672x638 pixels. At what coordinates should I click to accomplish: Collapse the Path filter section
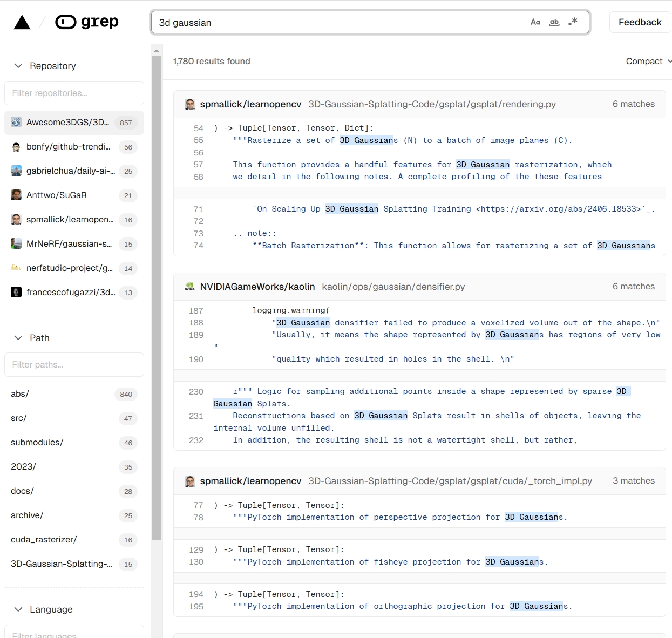18,338
